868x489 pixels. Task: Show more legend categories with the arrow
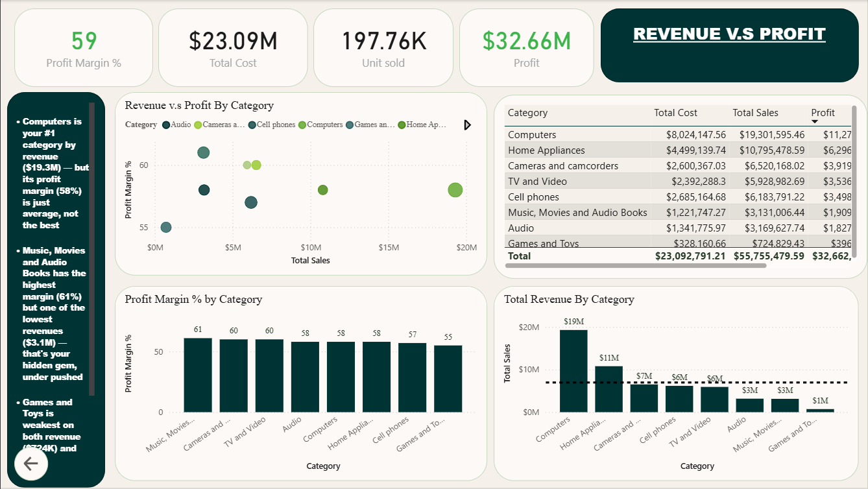click(x=467, y=125)
